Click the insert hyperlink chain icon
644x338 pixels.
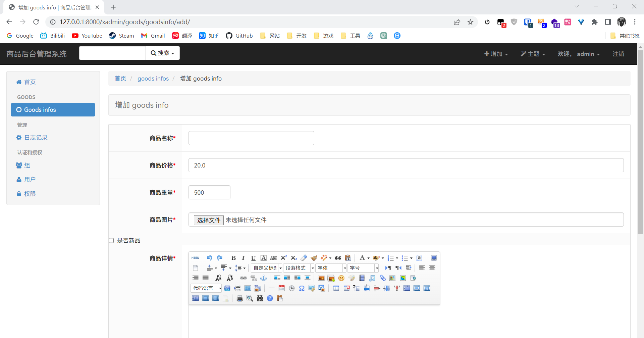coord(244,278)
